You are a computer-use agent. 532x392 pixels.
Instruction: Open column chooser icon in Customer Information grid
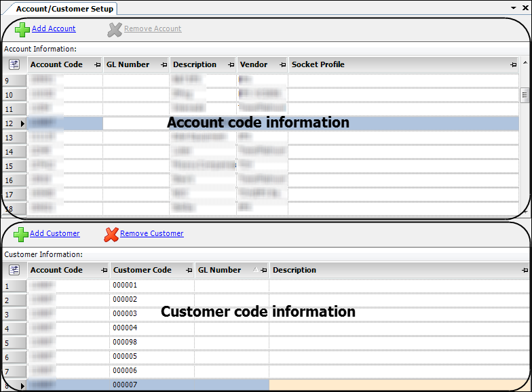point(14,270)
